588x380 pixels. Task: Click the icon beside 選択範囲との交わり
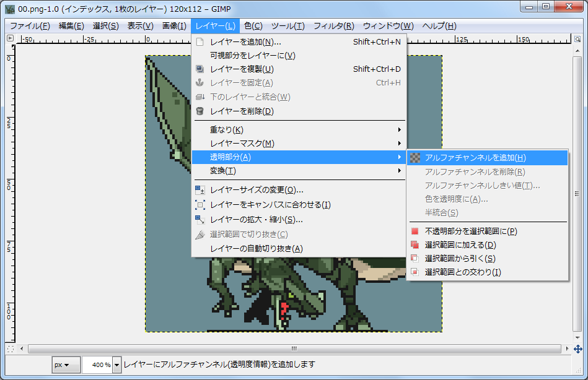[415, 272]
